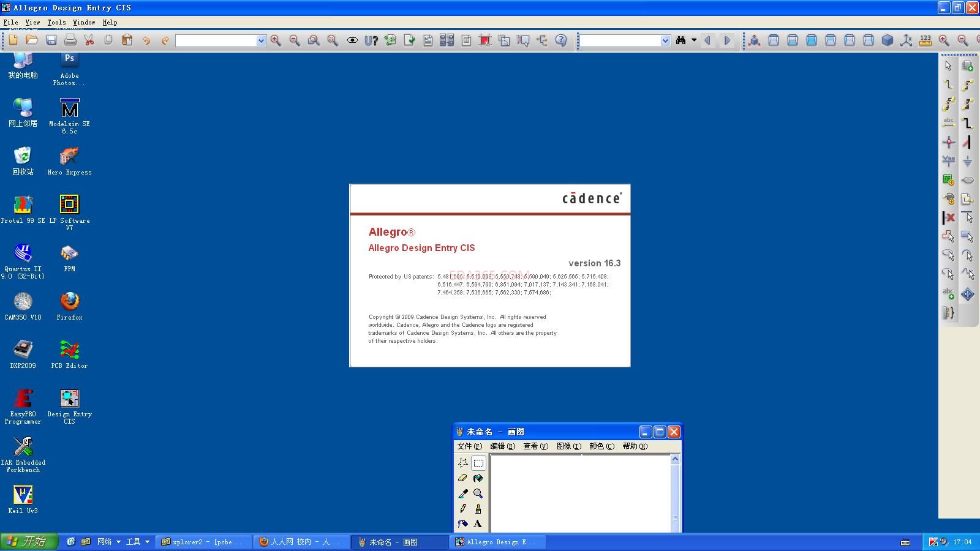
Task: Click the Print toolbar icon
Action: click(x=70, y=40)
